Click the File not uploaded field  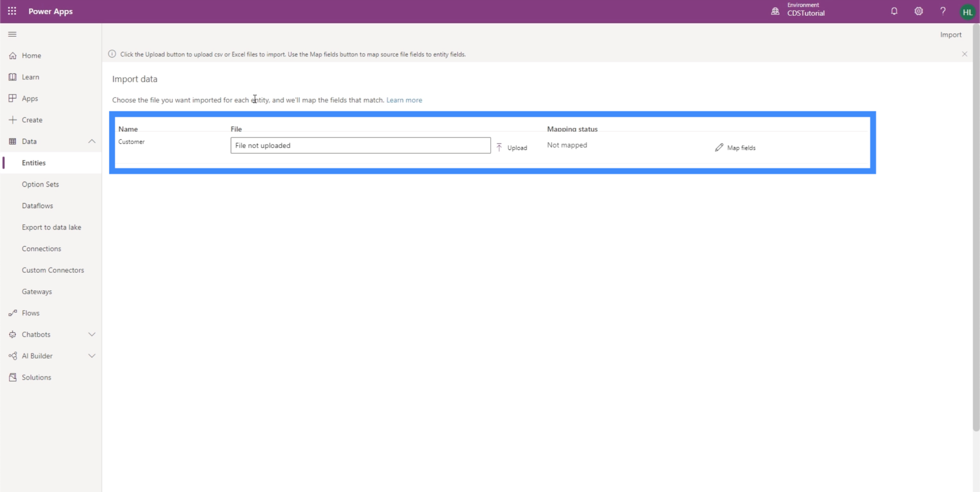click(360, 146)
